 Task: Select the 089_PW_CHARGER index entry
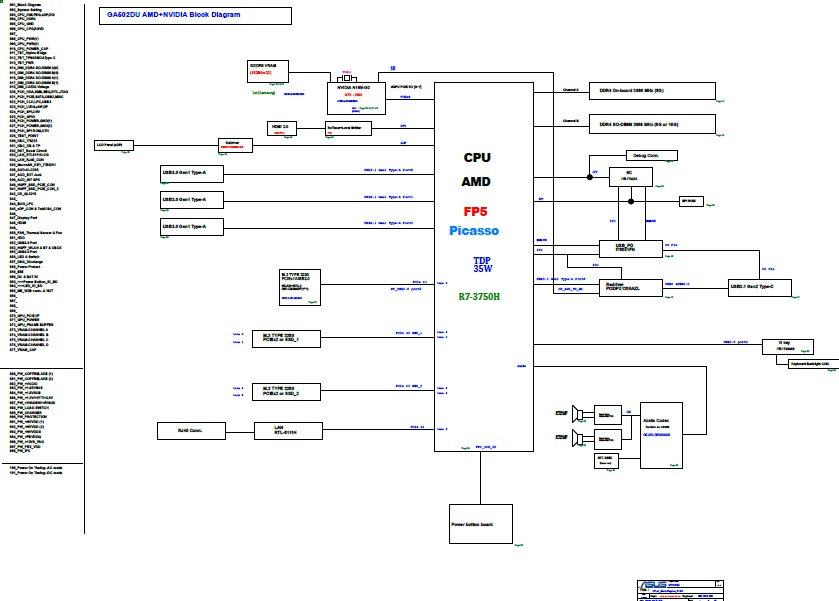26,413
